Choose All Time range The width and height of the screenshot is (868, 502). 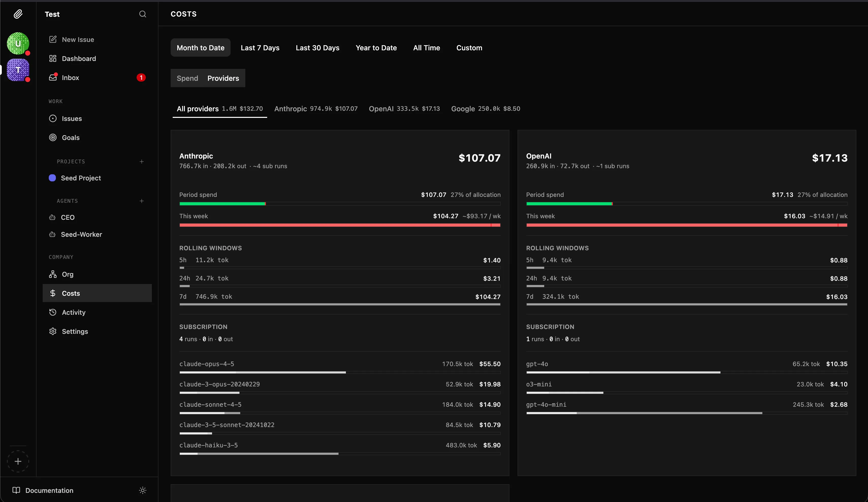[x=426, y=48]
